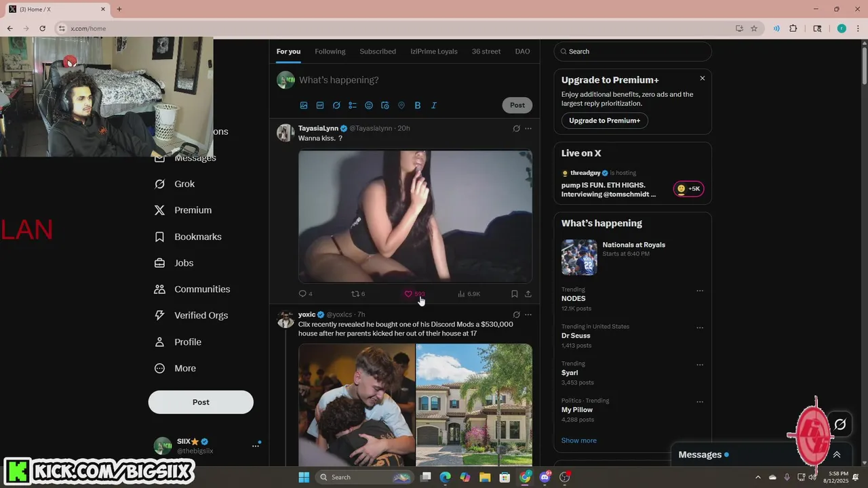The height and width of the screenshot is (488, 868).
Task: Expand the Messages drawer chevrons
Action: click(837, 455)
